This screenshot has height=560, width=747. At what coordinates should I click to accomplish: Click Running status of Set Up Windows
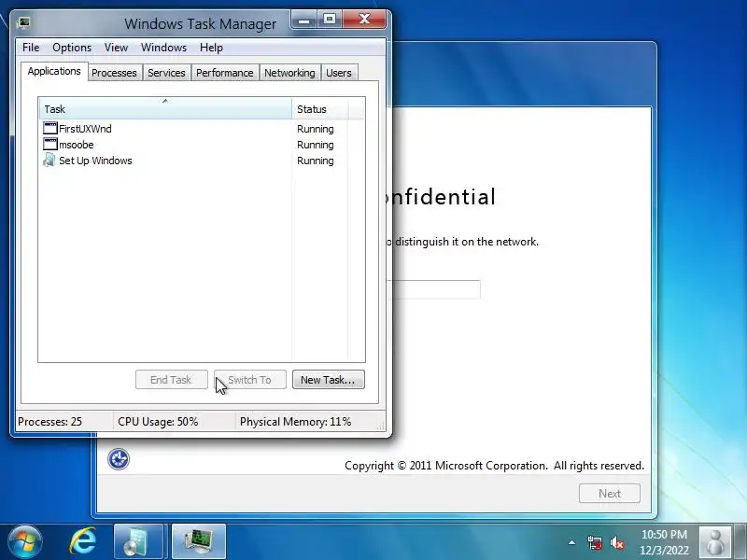316,161
